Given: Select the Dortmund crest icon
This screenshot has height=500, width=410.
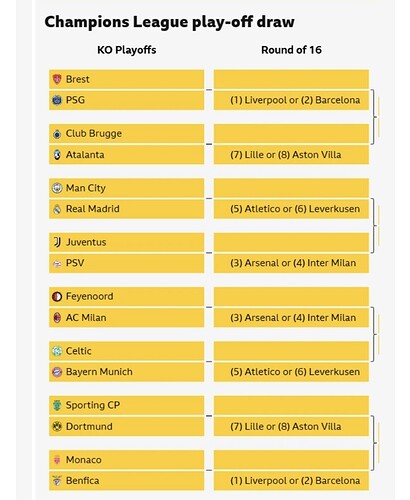Looking at the screenshot, I should [x=57, y=426].
